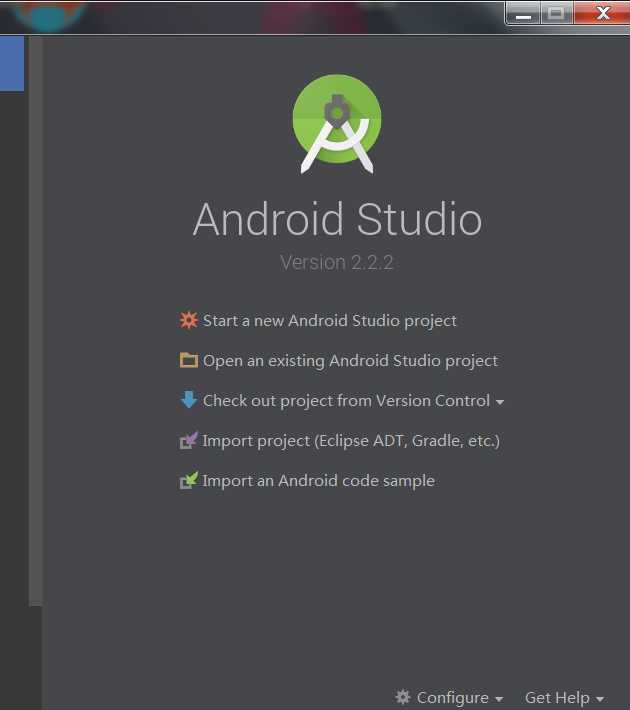Click the Android Studio title text
The image size is (630, 710).
coord(337,219)
